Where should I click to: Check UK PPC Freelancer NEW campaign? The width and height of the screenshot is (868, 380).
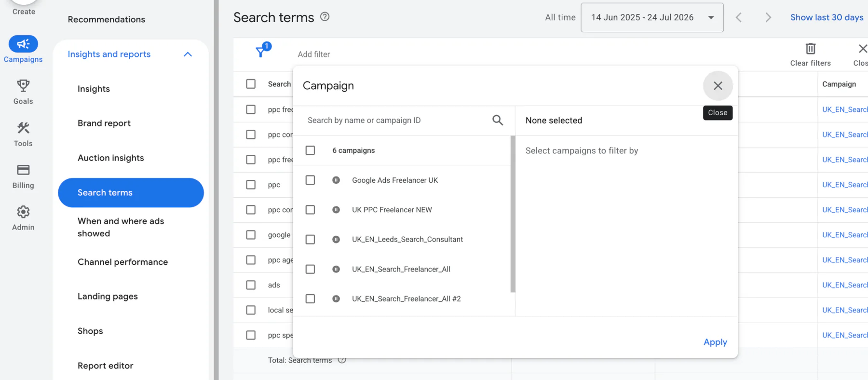(310, 210)
